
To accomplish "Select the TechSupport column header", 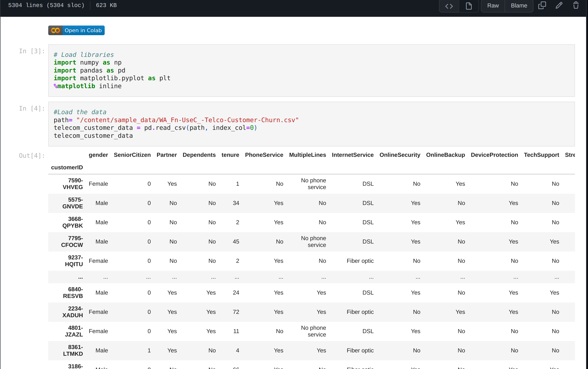I will click(x=541, y=155).
